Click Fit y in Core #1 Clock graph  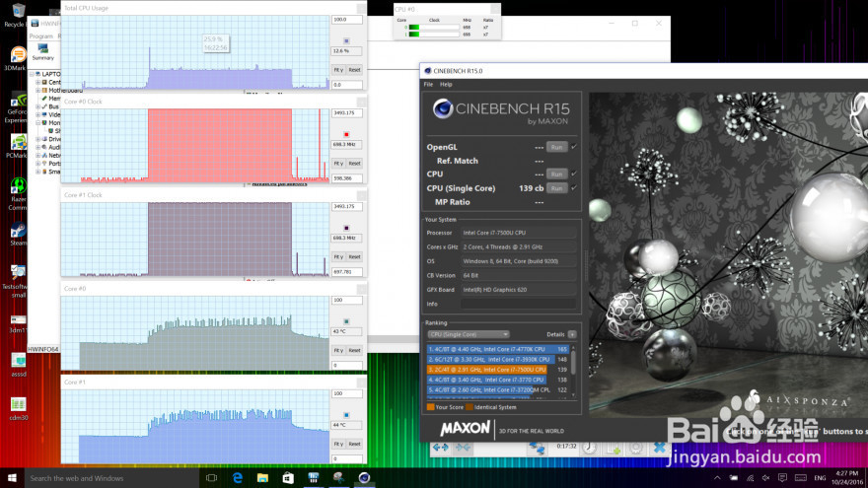[338, 256]
